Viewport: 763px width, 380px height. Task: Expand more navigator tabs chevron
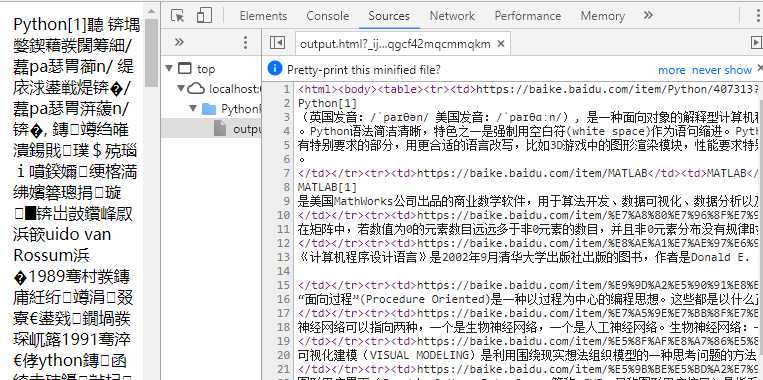point(179,42)
